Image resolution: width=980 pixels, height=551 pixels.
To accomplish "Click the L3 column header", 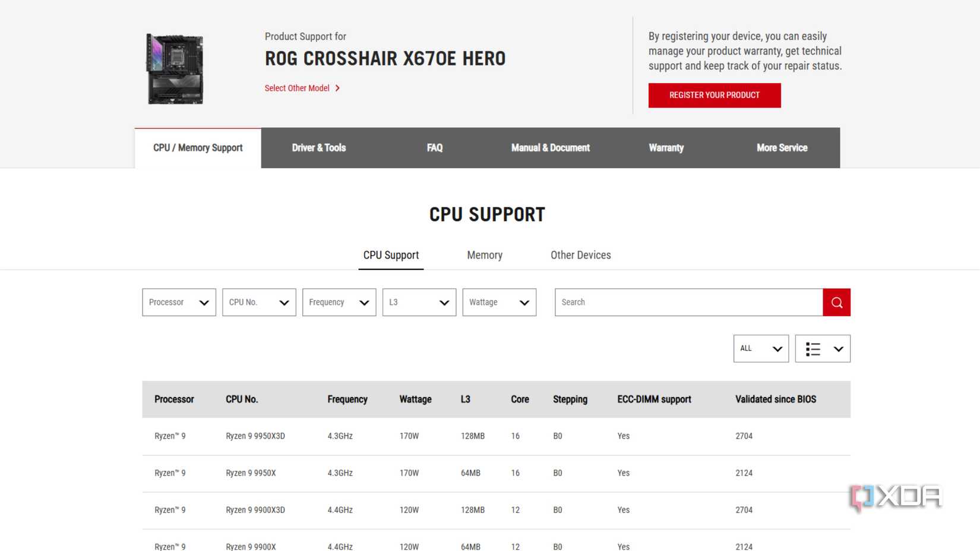I will coord(466,399).
